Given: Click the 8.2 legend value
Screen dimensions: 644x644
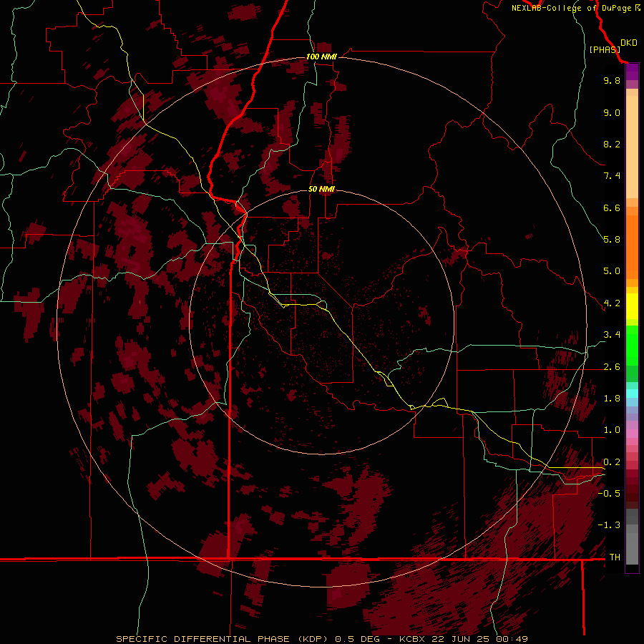Looking at the screenshot, I should 612,144.
